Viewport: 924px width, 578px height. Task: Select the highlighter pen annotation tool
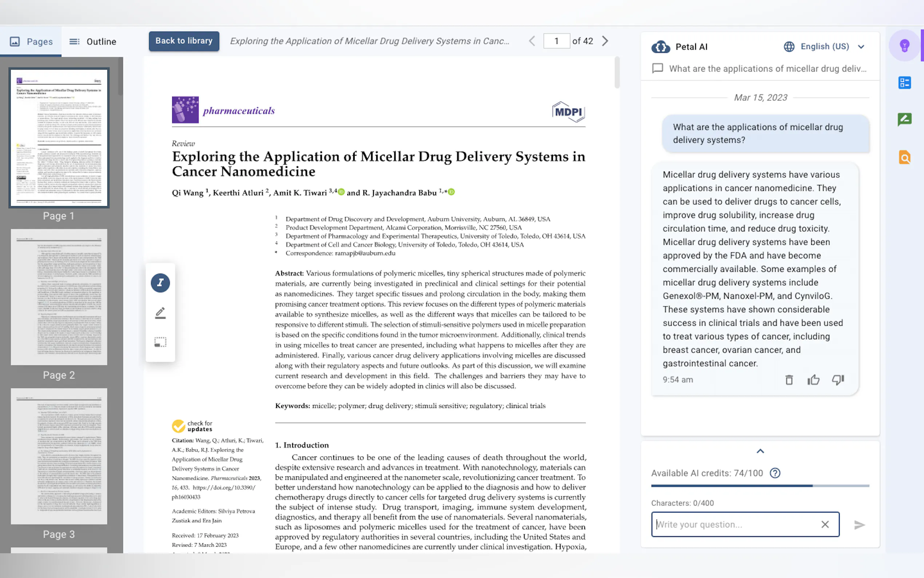pyautogui.click(x=160, y=313)
